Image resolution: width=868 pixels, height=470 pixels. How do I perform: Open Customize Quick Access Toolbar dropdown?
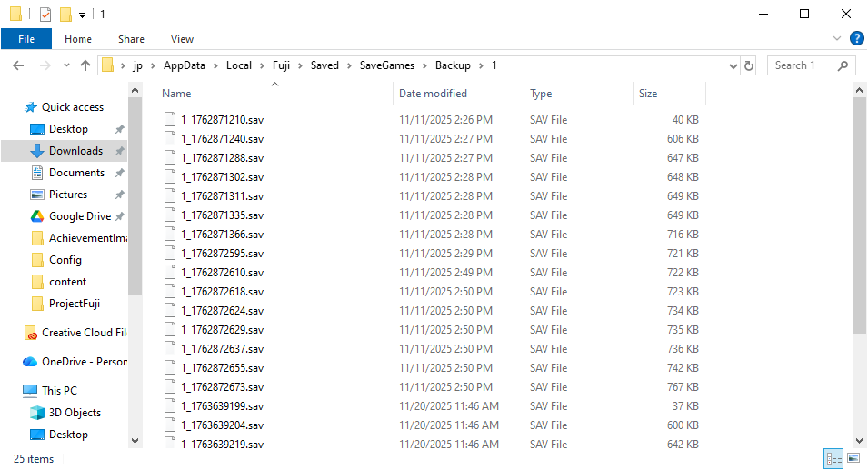[x=82, y=15]
